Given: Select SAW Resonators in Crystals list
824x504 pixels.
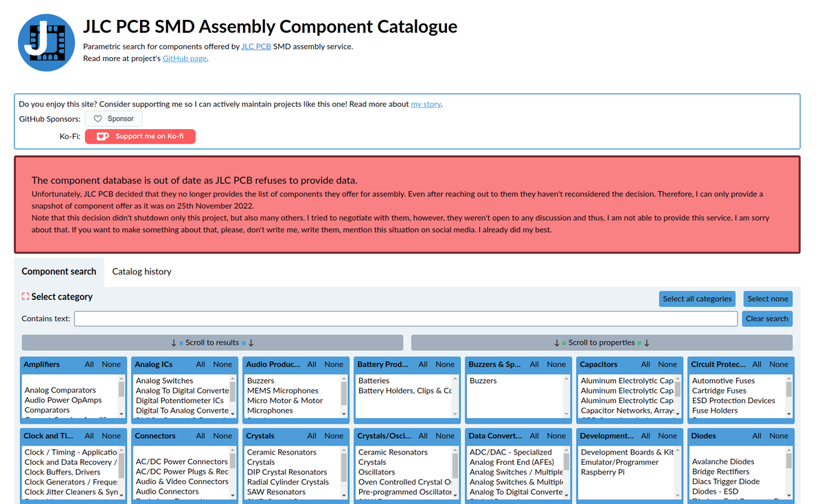Looking at the screenshot, I should 277,492.
